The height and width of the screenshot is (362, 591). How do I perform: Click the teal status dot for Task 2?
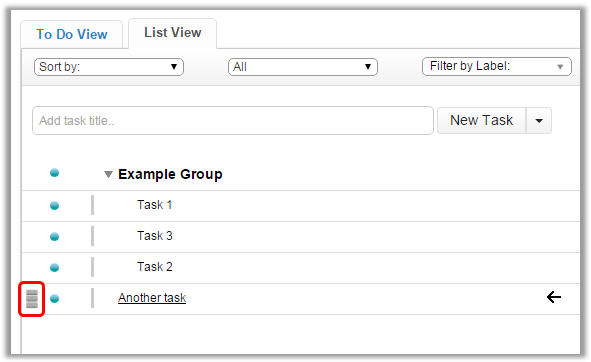tap(55, 267)
